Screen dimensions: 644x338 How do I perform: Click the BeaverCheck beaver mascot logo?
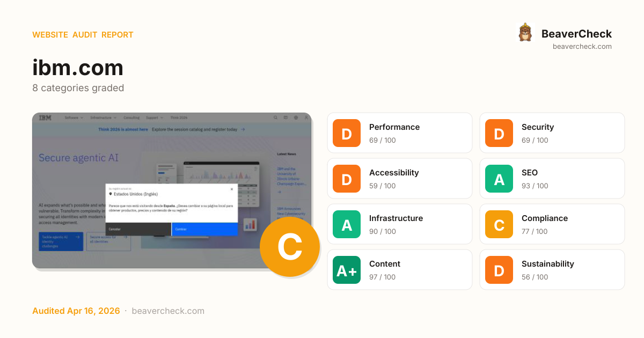point(525,33)
